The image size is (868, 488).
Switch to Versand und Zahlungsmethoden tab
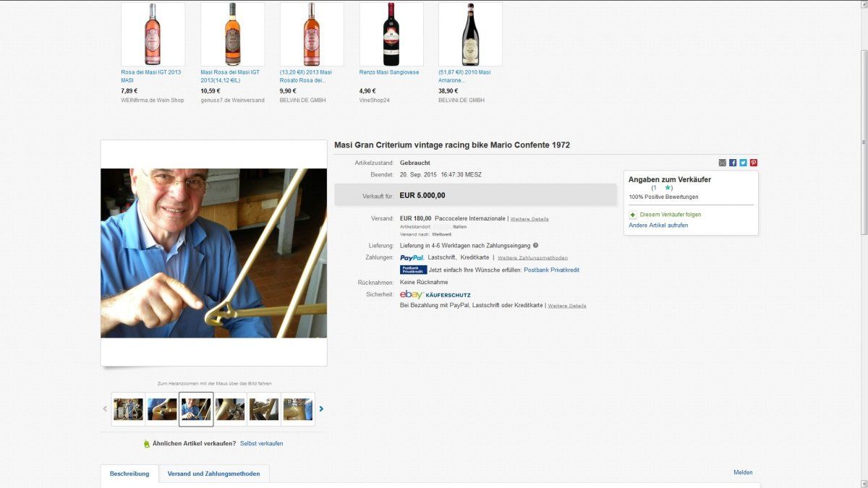213,474
